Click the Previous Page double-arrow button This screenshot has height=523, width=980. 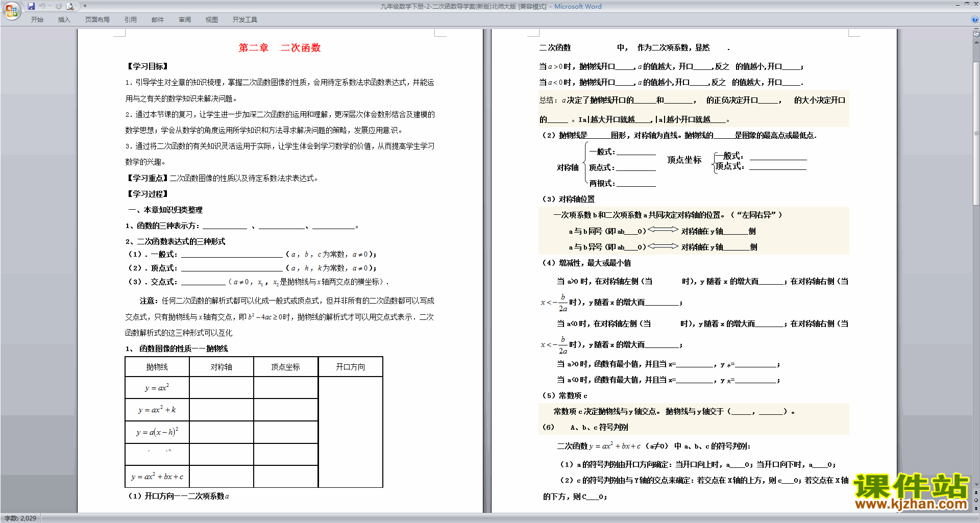tap(976, 493)
